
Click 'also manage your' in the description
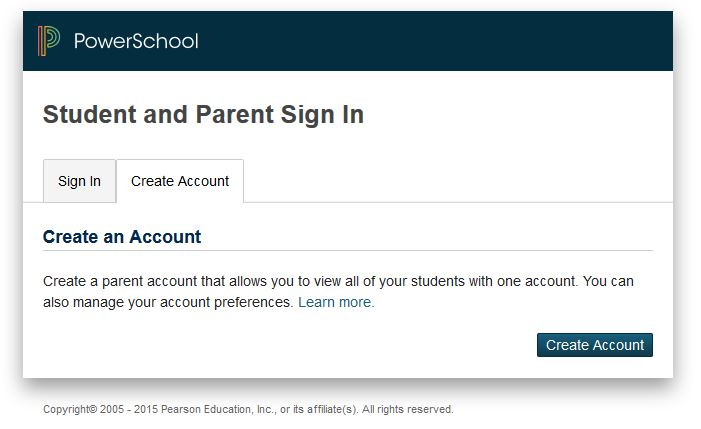coord(98,302)
